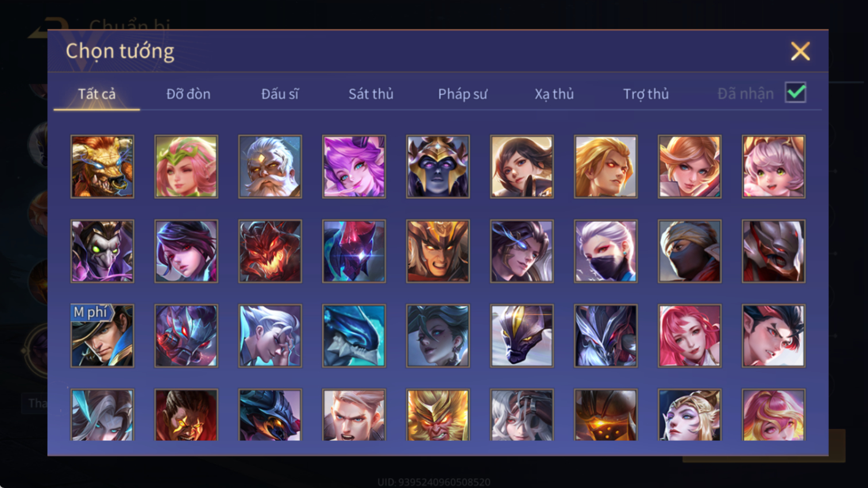Show the 'Xạ thủ' hero category
The width and height of the screenshot is (868, 488).
coord(554,94)
